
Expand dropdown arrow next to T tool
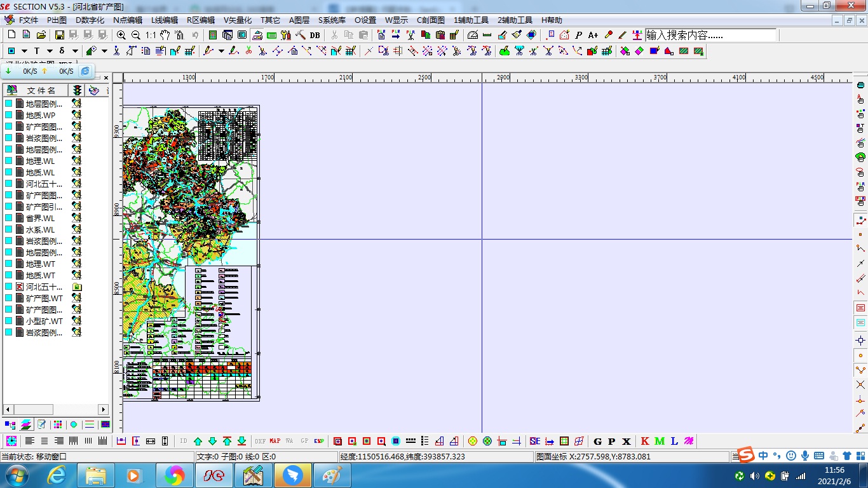tap(50, 51)
